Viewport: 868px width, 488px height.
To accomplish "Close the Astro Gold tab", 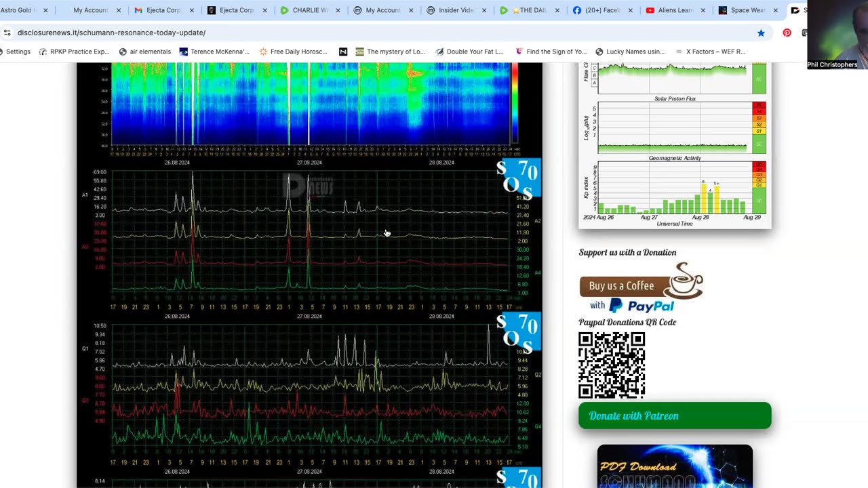I will click(45, 10).
